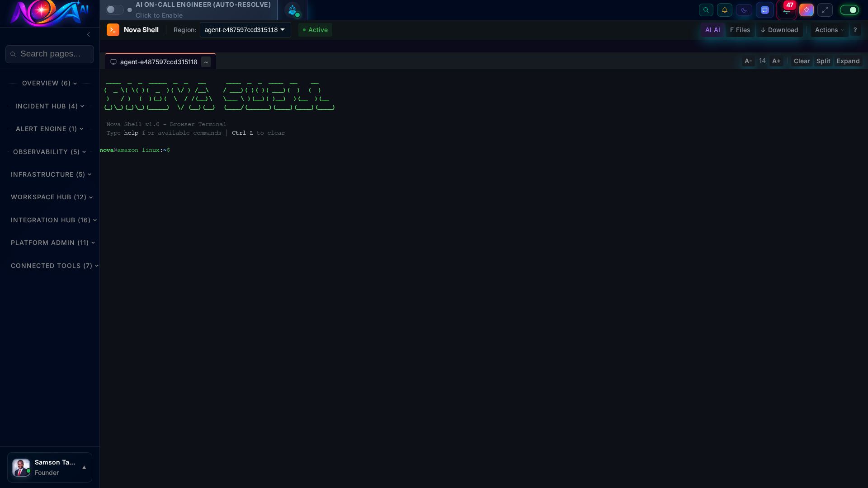Open the search icon in the top bar
This screenshot has height=488, width=868.
click(x=706, y=9)
